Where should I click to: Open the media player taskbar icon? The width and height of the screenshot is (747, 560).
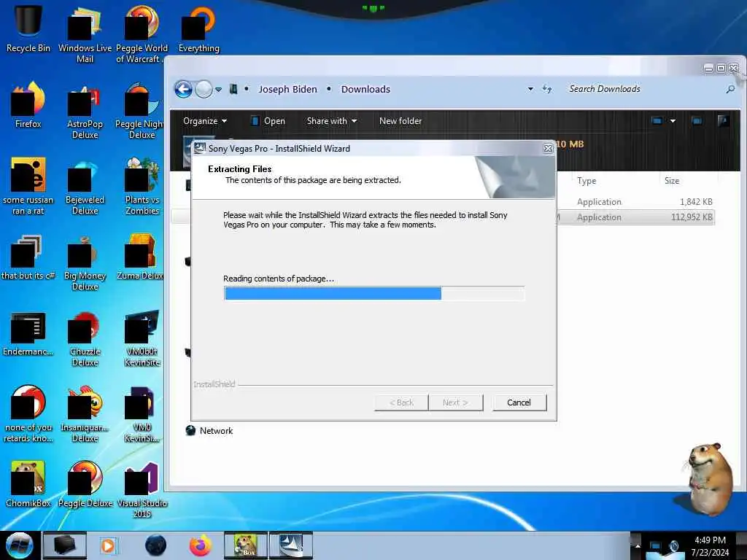tap(108, 545)
